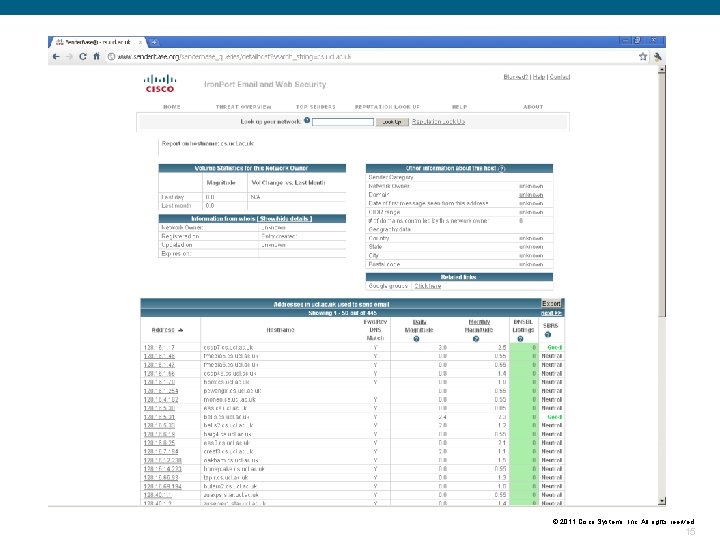Image resolution: width=720 pixels, height=540 pixels.
Task: Click the help icon under DNSBL Listings
Action: click(520, 339)
